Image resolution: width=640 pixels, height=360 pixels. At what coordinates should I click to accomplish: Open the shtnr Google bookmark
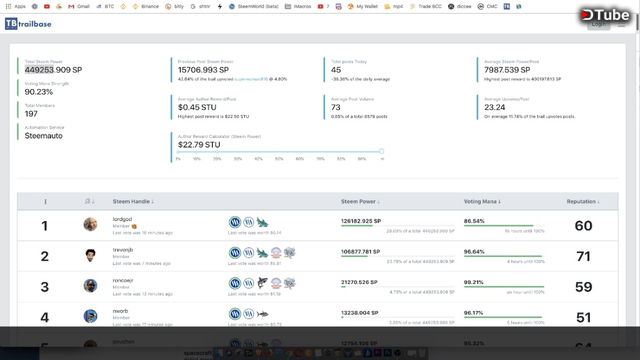(200, 7)
